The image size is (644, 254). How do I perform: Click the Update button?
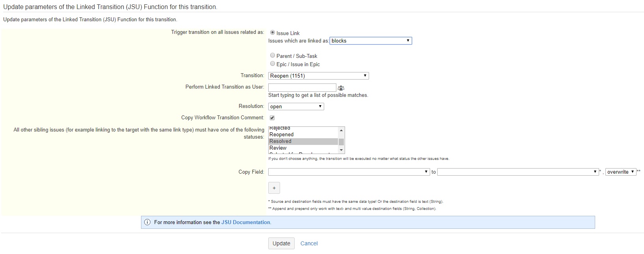click(x=281, y=243)
